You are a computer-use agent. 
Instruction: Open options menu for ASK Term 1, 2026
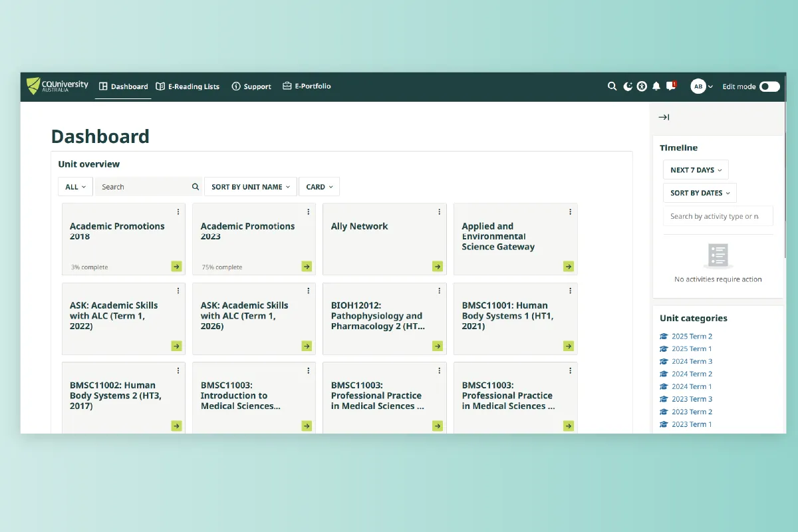click(x=309, y=291)
